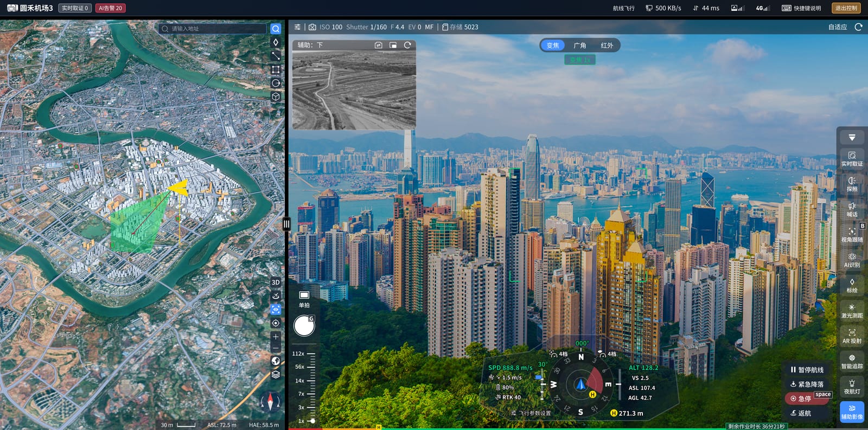Switch to the 广角 wide-angle camera tab
The height and width of the screenshot is (430, 868).
580,46
